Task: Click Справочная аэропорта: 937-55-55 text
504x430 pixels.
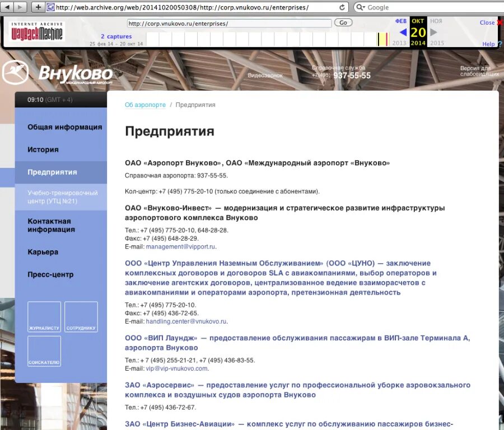Action: coord(176,175)
